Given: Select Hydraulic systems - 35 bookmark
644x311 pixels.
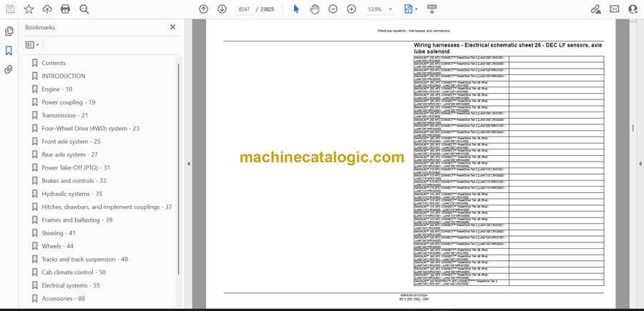Looking at the screenshot, I should tap(72, 194).
